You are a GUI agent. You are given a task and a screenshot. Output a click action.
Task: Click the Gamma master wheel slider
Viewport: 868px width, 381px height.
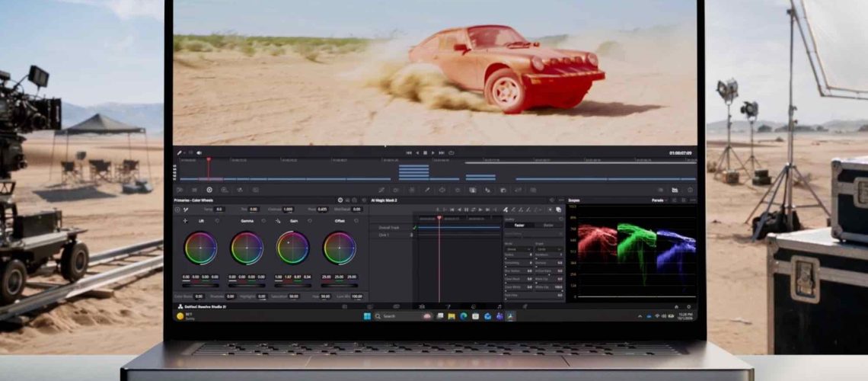[247, 286]
